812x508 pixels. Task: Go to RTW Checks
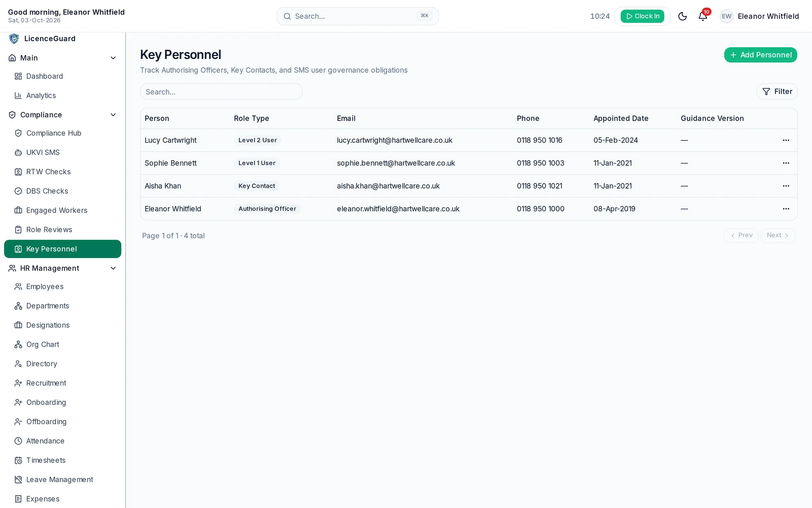63,172
